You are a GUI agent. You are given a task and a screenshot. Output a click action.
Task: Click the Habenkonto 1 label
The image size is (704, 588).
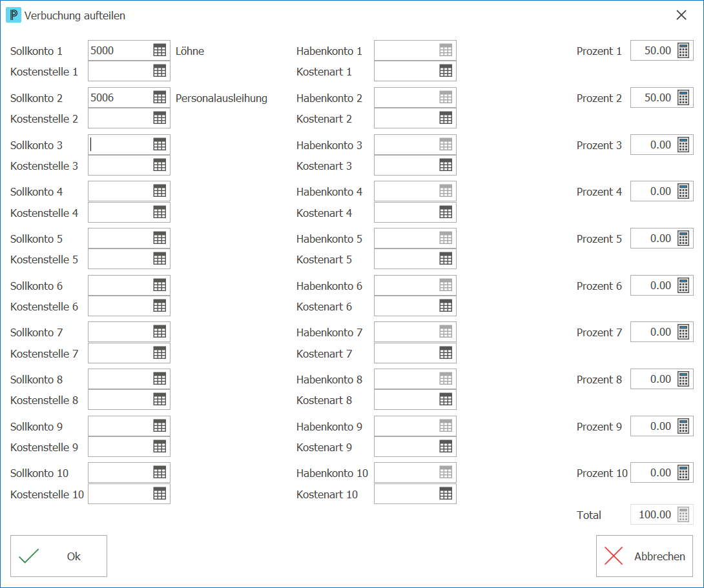click(329, 51)
